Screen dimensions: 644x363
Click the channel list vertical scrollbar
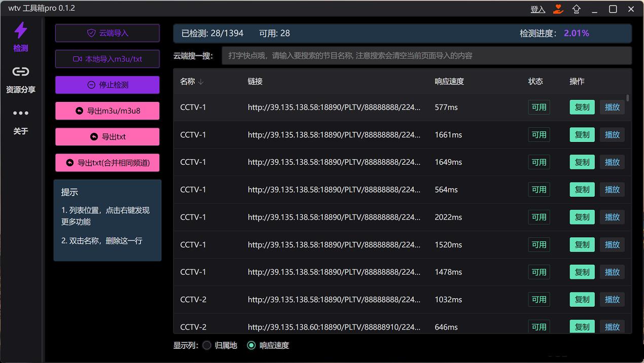click(628, 98)
